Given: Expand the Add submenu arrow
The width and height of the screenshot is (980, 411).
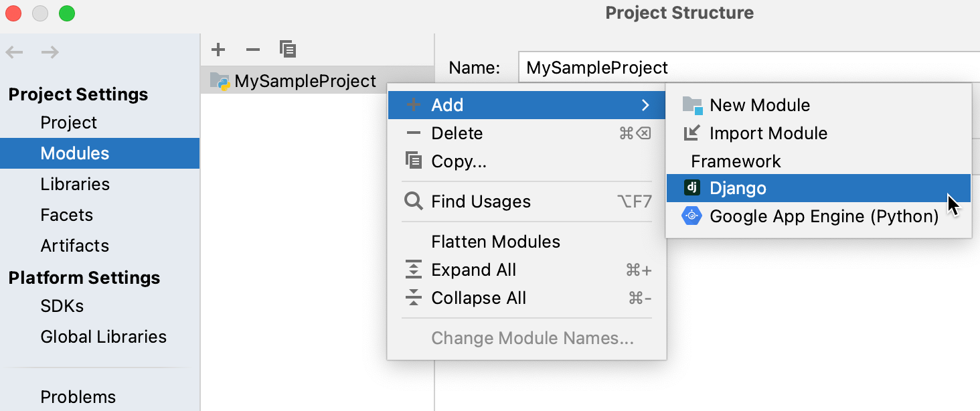Looking at the screenshot, I should [x=645, y=105].
